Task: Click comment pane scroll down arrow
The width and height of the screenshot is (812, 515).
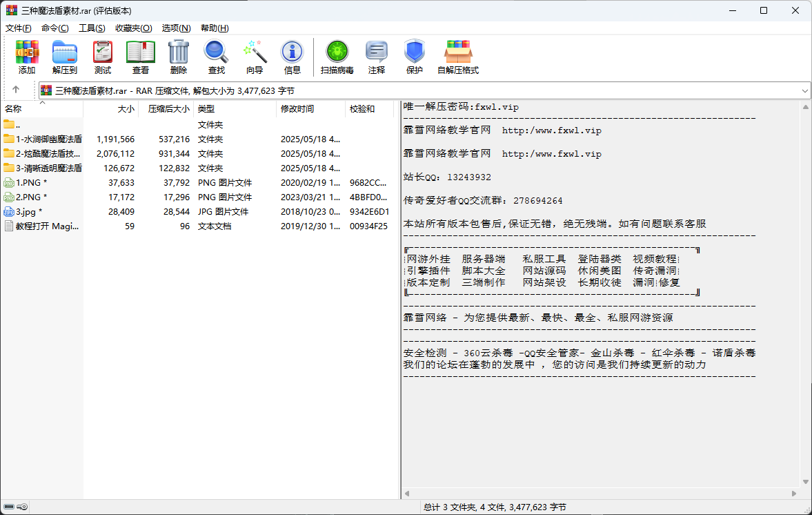Action: [x=805, y=482]
